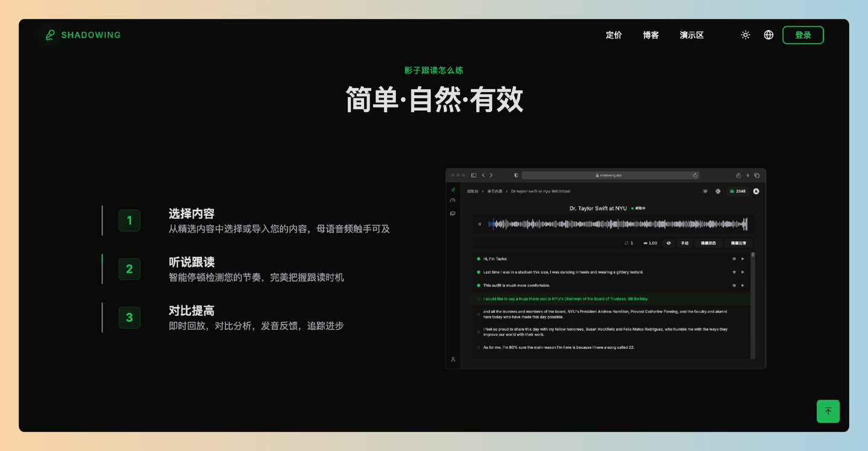Click the 登录 button
The image size is (868, 451).
803,35
